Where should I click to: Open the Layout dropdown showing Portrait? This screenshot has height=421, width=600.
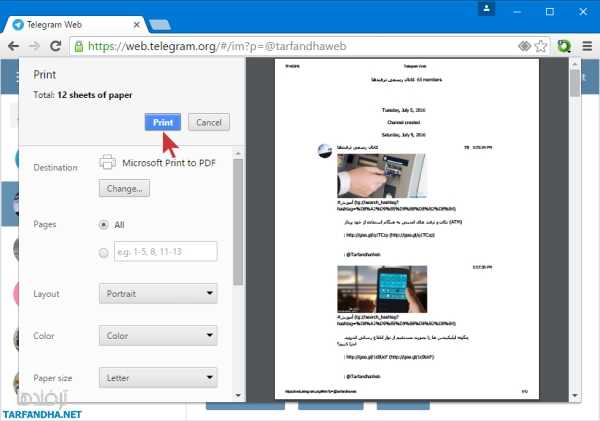[x=158, y=294]
